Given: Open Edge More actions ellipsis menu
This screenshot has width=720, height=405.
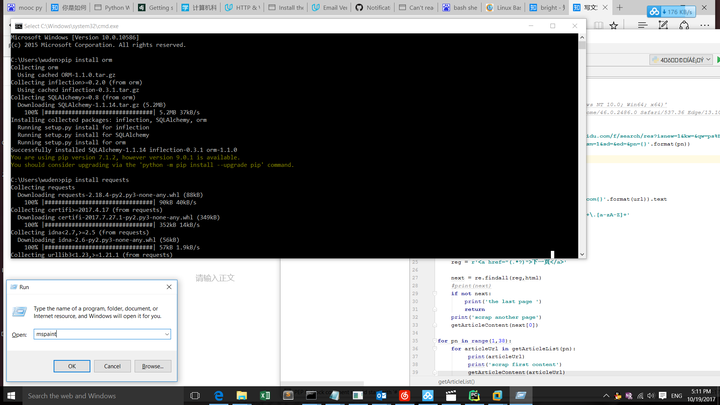Looking at the screenshot, I should point(705,26).
